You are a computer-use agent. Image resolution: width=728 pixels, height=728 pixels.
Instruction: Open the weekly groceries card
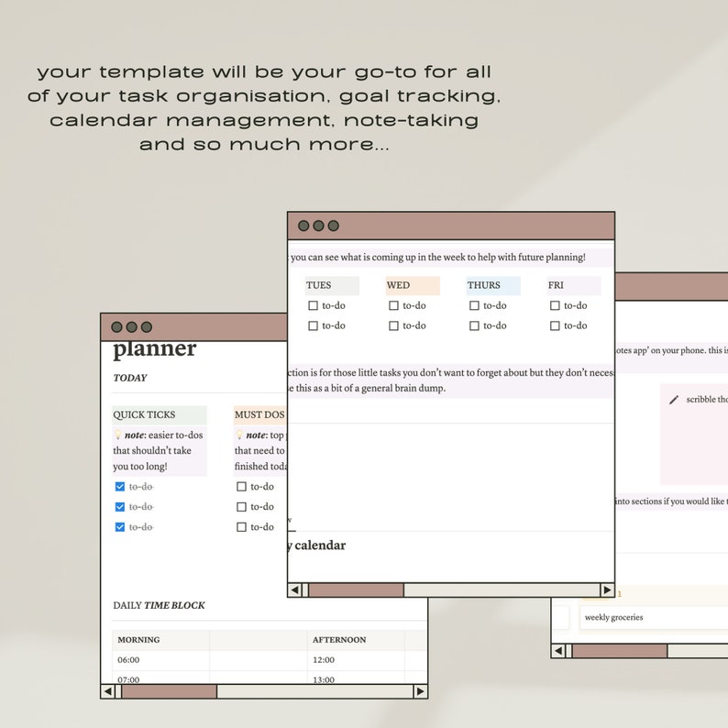point(654,617)
